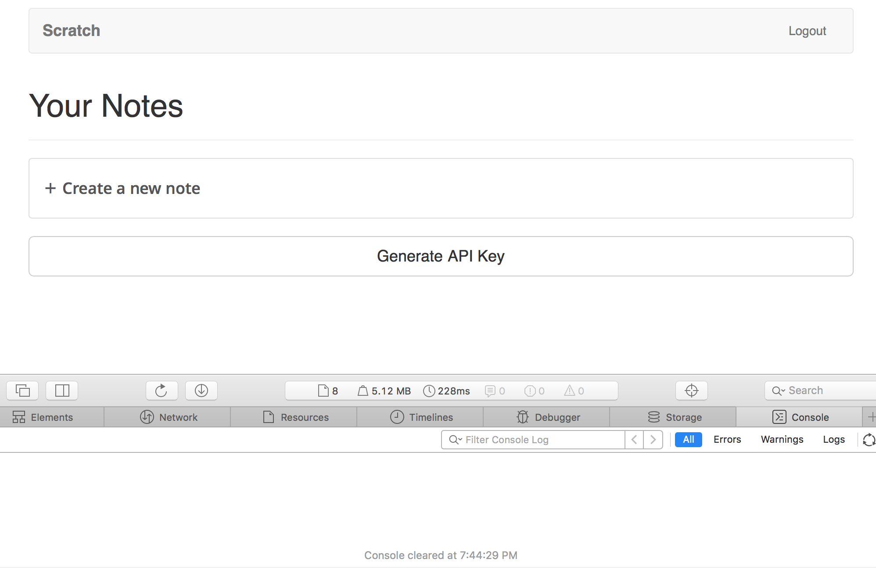Image resolution: width=876 pixels, height=588 pixels.
Task: Toggle the Warnings console filter
Action: 782,440
